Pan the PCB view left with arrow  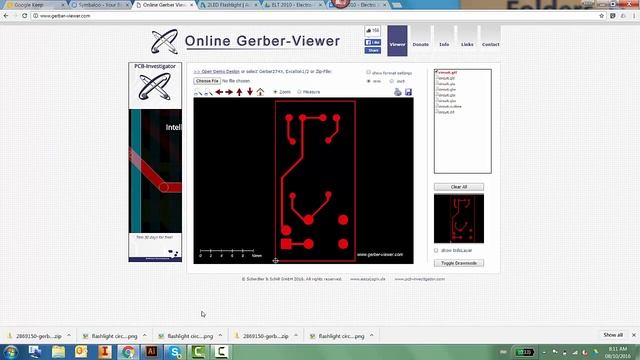pos(219,92)
